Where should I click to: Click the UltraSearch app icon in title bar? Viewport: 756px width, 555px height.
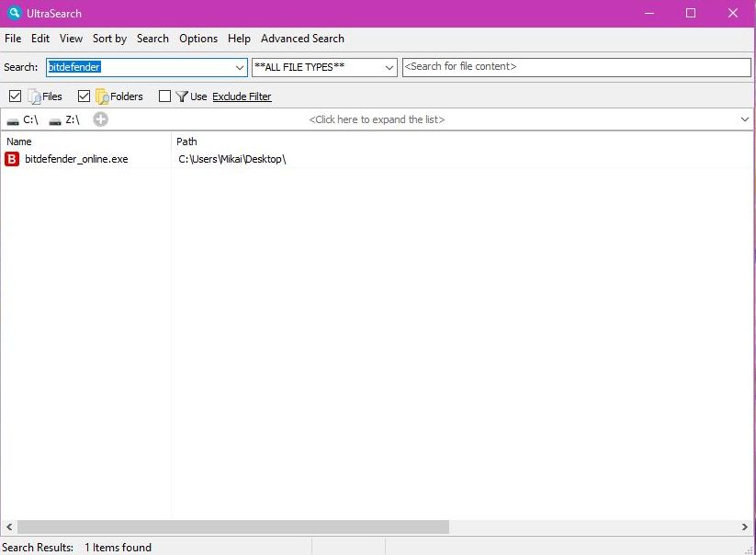coord(15,13)
